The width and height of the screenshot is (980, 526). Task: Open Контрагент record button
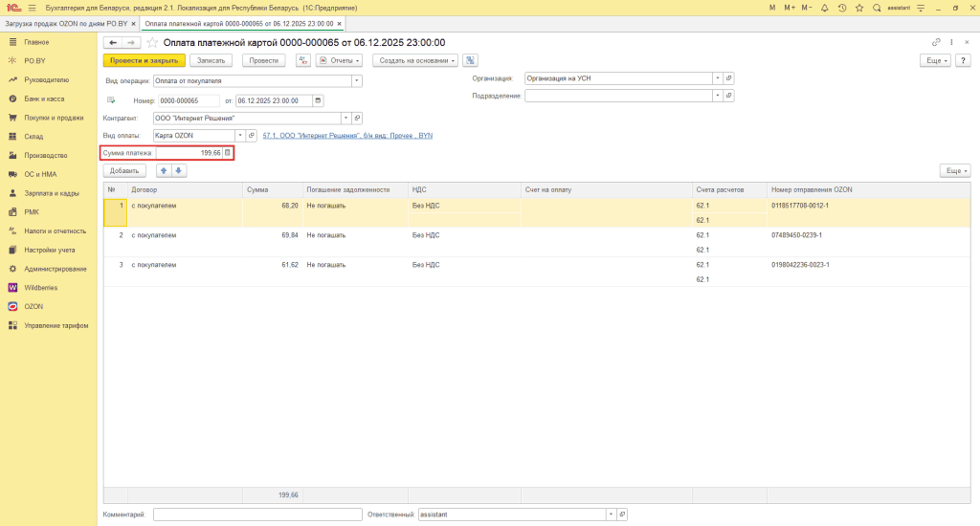point(357,118)
